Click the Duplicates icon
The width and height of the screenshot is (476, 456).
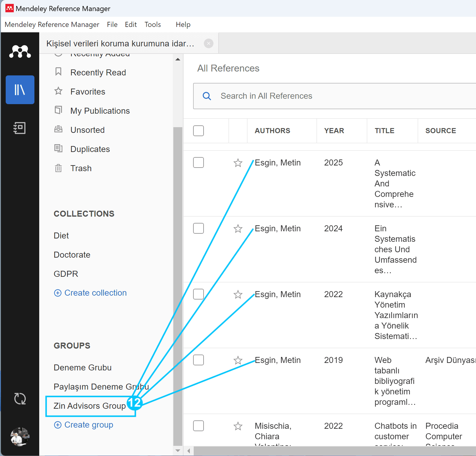click(58, 148)
